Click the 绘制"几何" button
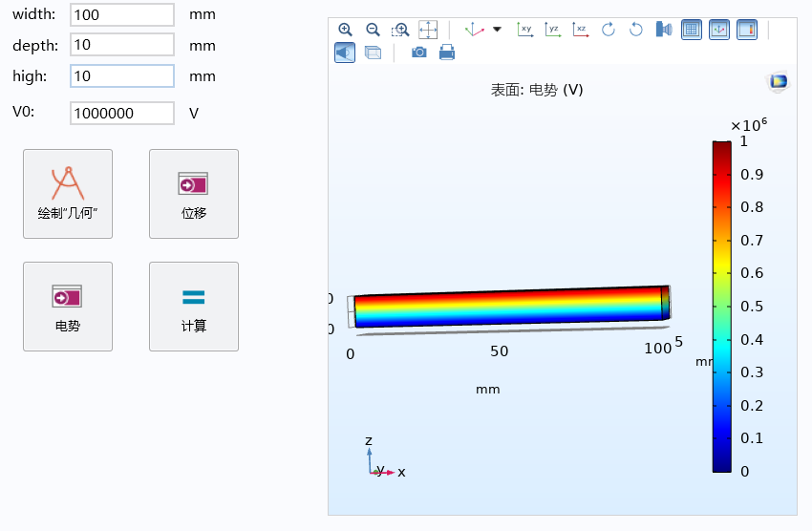Image resolution: width=812 pixels, height=531 pixels. click(x=68, y=194)
